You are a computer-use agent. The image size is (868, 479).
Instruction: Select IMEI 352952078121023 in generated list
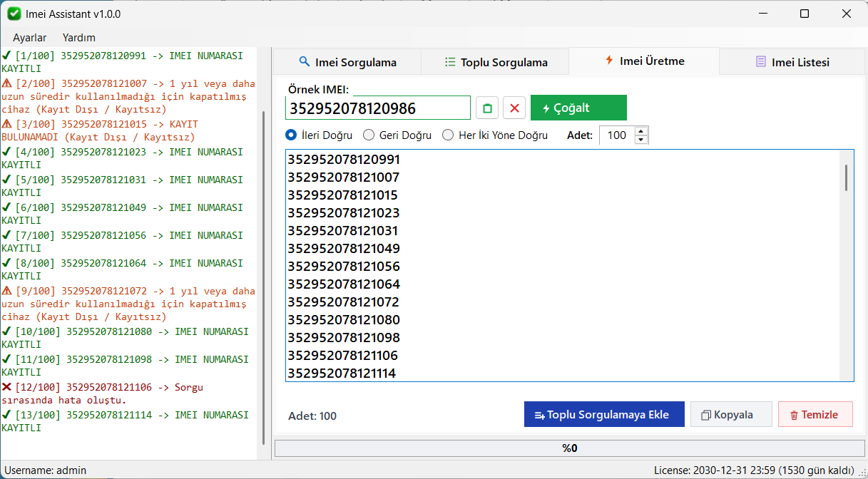[x=344, y=213]
